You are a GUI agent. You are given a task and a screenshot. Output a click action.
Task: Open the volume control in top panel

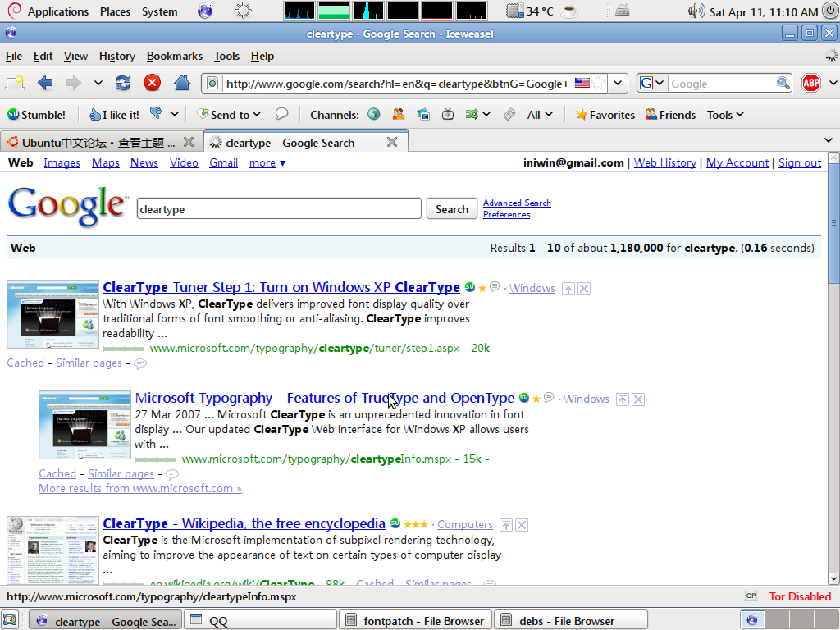[696, 11]
